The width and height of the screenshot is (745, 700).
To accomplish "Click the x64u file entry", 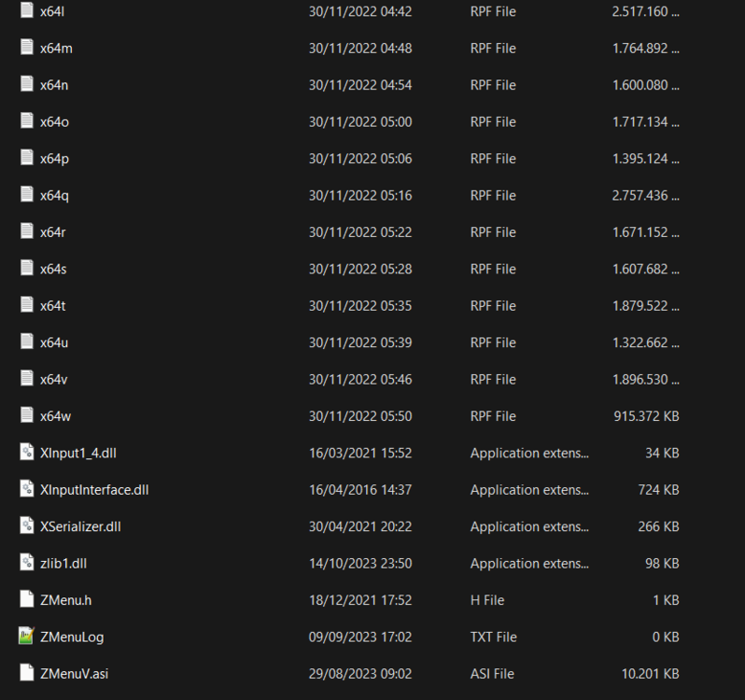I will [349, 343].
